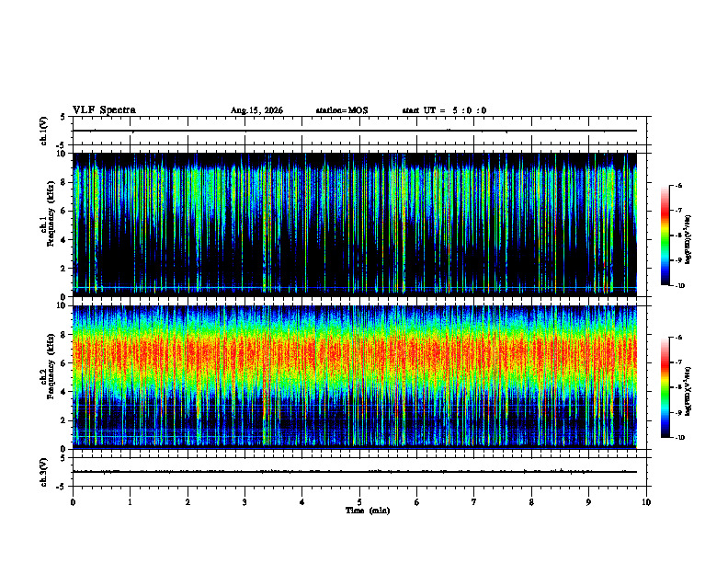Click inside the ch.1 voltage waveform panel
The height and width of the screenshot is (563, 728).
pos(359,131)
